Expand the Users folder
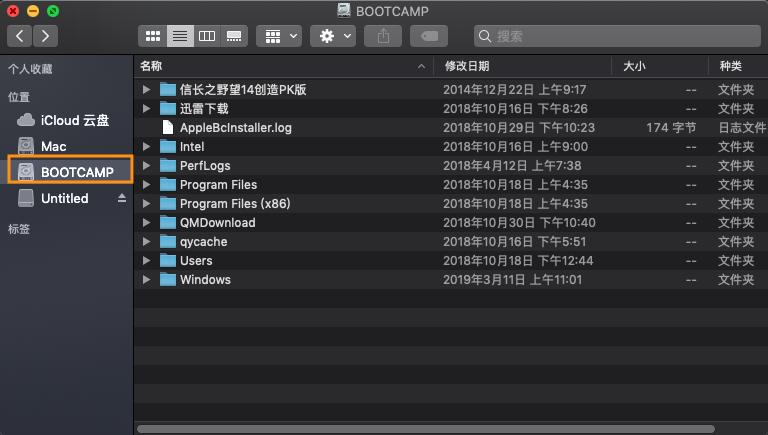The height and width of the screenshot is (435, 768). point(146,260)
